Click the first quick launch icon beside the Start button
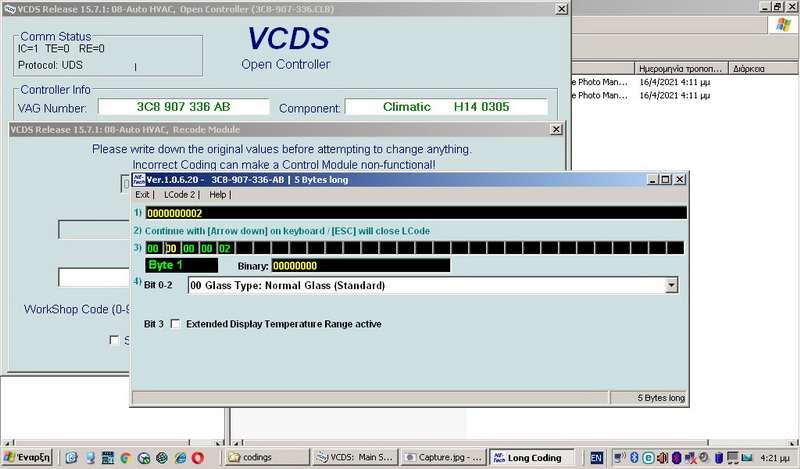This screenshot has height=469, width=800. tap(71, 458)
